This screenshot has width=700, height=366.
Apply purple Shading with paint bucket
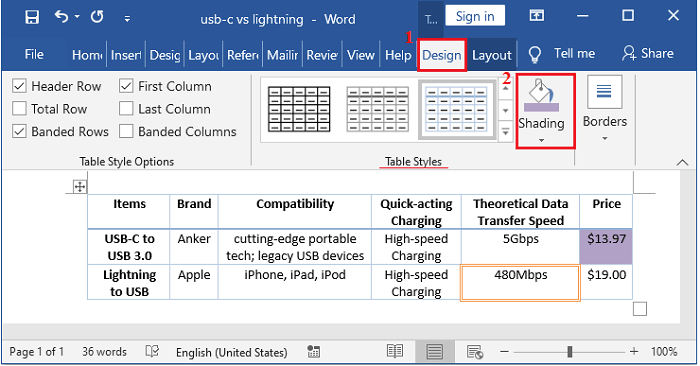[x=541, y=96]
